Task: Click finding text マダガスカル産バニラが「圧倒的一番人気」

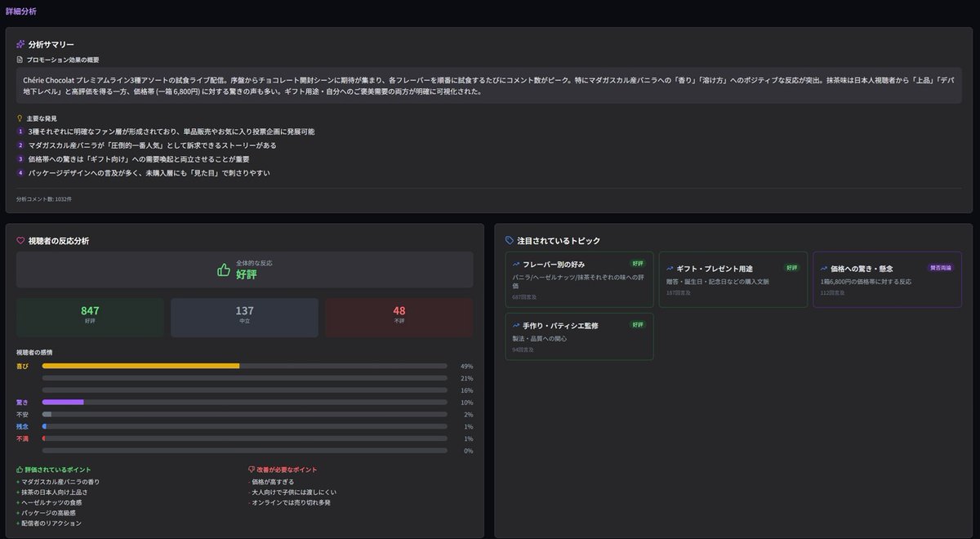Action: pos(153,145)
